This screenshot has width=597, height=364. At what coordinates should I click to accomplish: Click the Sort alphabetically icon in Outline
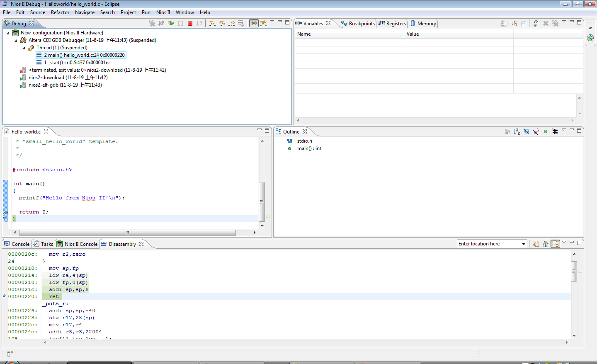point(517,131)
